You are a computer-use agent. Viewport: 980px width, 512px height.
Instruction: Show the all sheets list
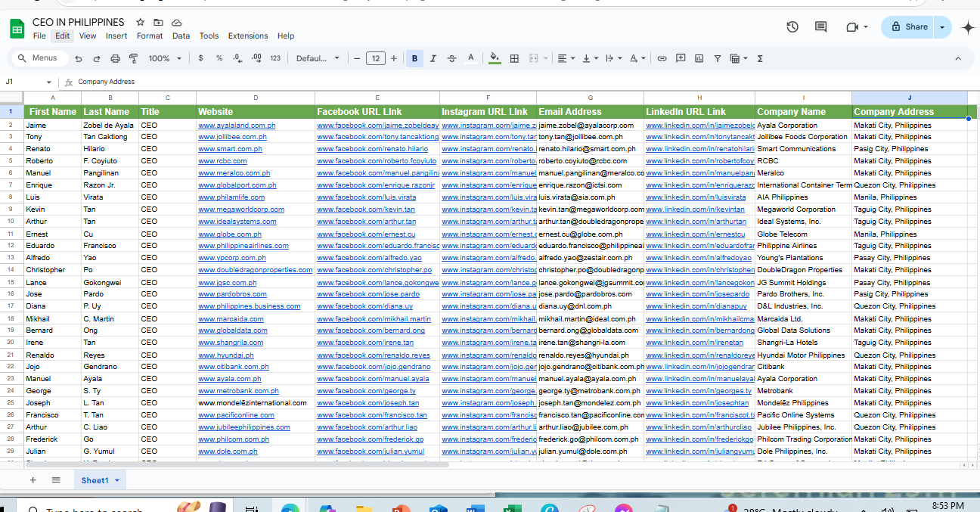pyautogui.click(x=56, y=480)
